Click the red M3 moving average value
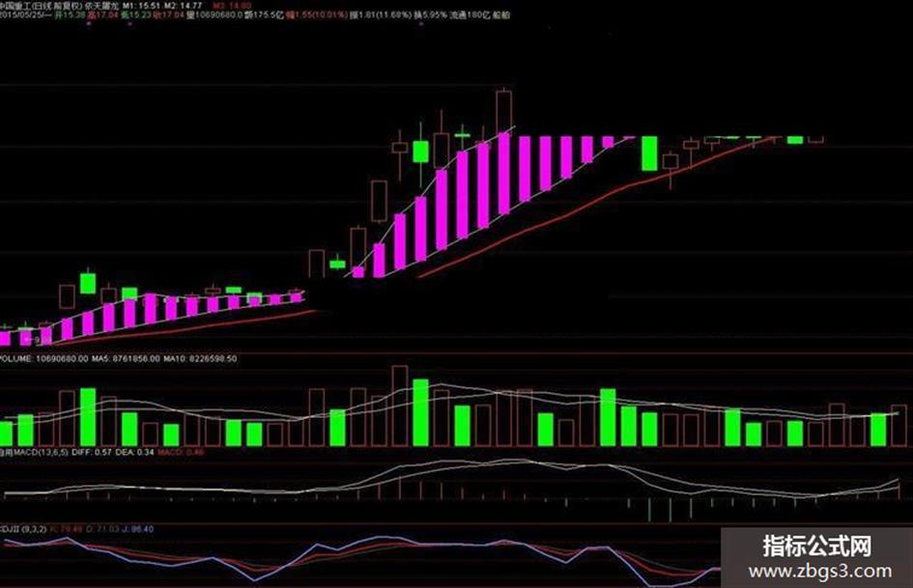The image size is (913, 588). [232, 6]
